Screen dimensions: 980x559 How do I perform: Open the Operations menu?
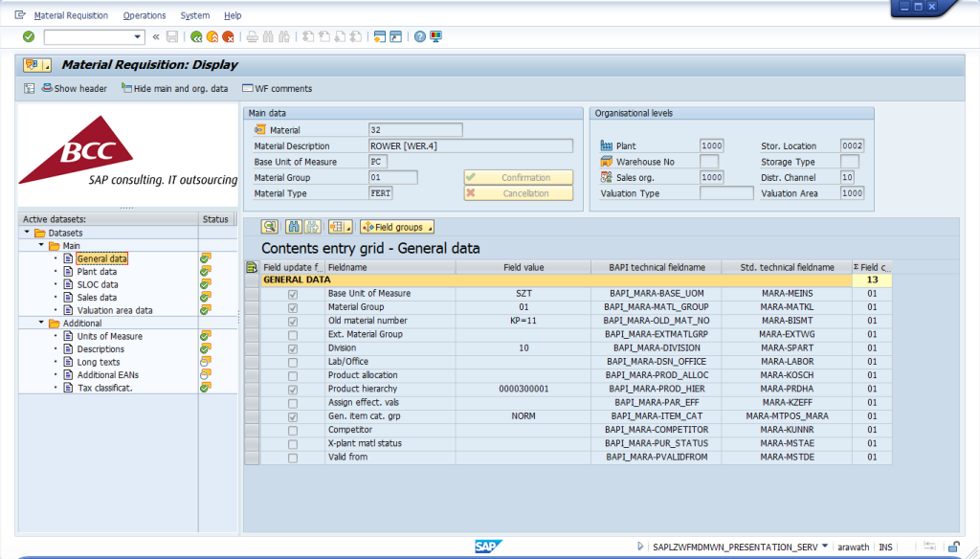pyautogui.click(x=145, y=15)
